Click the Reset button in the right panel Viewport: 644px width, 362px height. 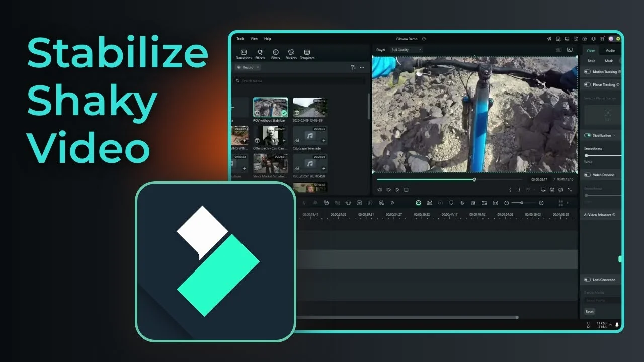tap(589, 311)
